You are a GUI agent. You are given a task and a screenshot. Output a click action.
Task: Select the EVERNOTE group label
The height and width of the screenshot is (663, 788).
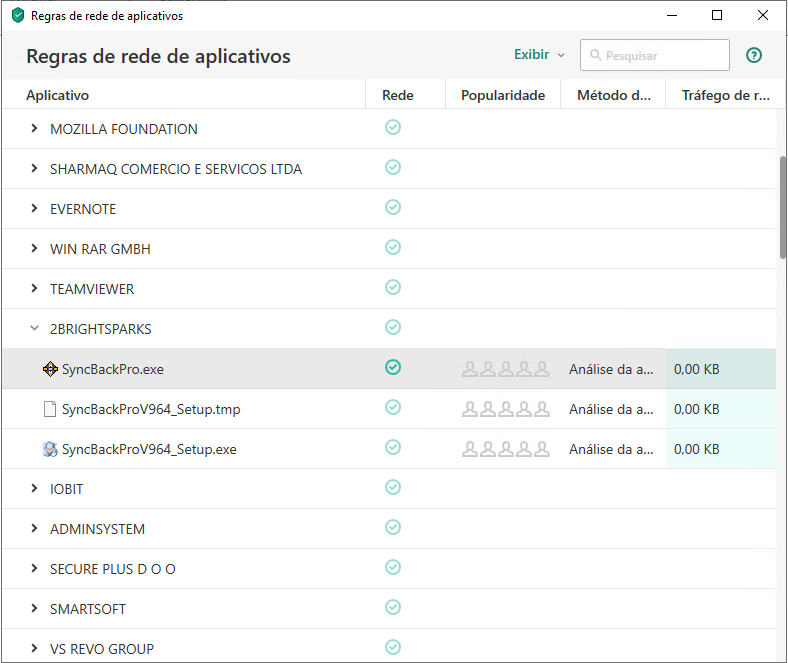pyautogui.click(x=83, y=209)
